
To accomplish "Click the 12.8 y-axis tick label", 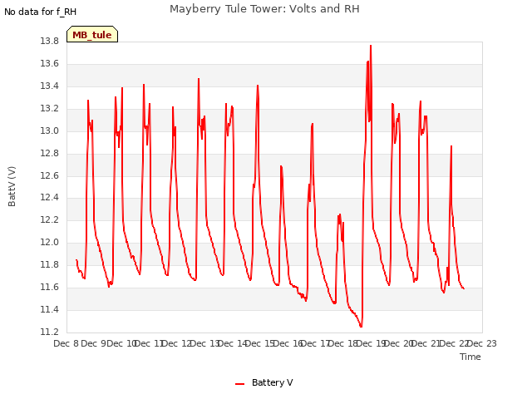I will coord(50,153).
